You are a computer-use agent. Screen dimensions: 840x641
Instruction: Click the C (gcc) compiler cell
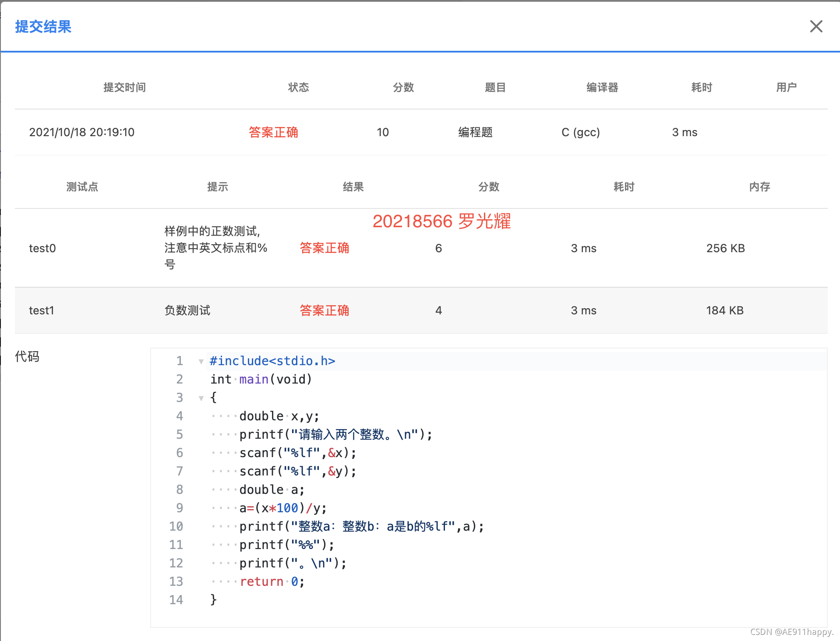(581, 132)
